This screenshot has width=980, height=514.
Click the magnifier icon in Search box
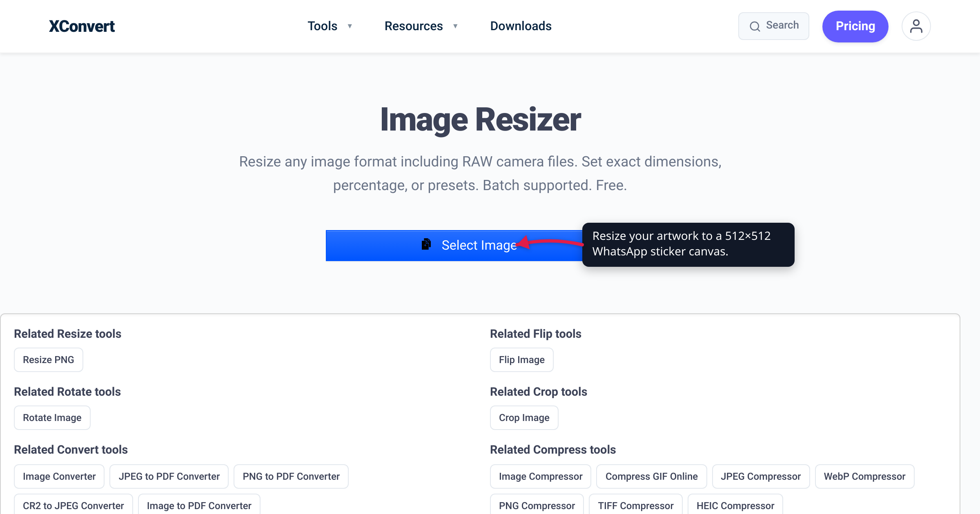(755, 27)
